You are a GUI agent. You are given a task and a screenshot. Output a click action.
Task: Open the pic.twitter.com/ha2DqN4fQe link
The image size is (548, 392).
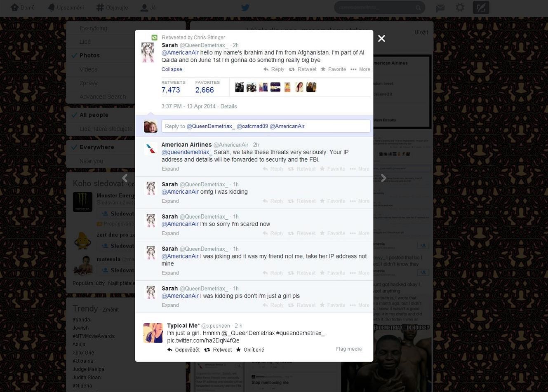(x=203, y=340)
